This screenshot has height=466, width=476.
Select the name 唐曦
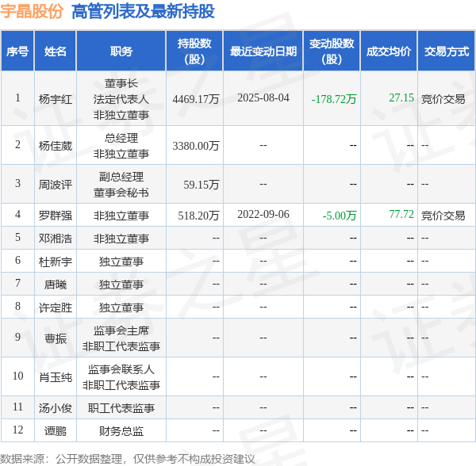(56, 285)
